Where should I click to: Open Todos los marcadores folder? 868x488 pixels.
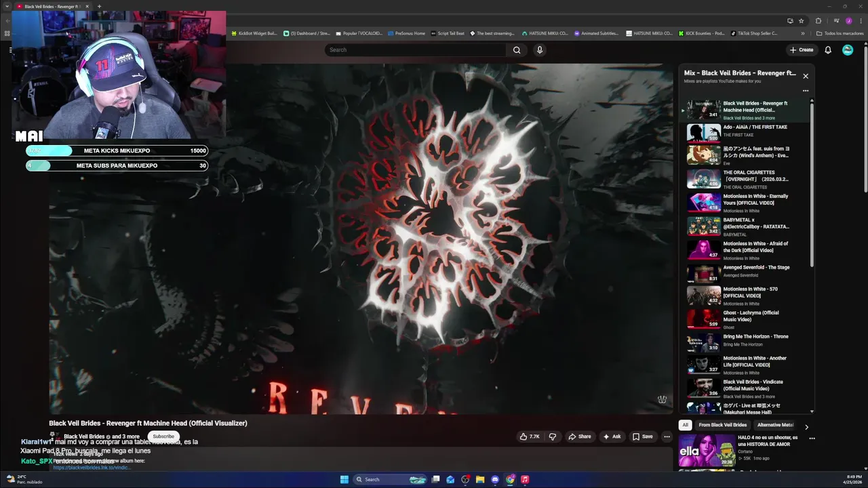pyautogui.click(x=840, y=33)
